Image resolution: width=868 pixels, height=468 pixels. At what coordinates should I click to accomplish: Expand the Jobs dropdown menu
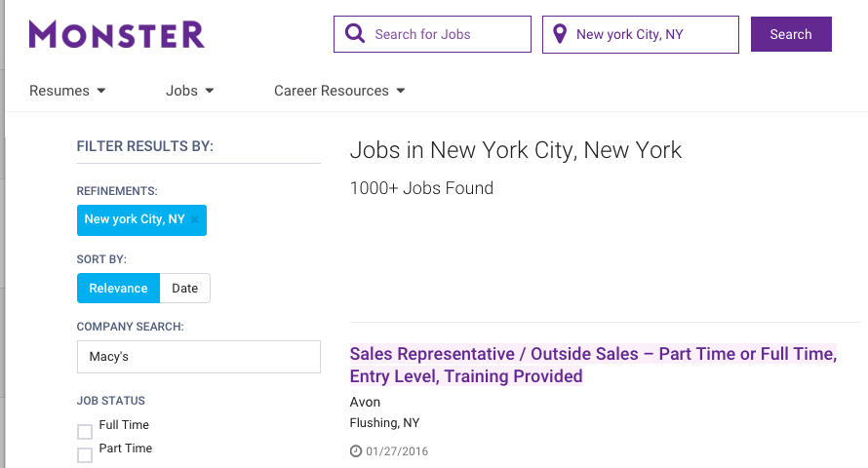point(189,91)
